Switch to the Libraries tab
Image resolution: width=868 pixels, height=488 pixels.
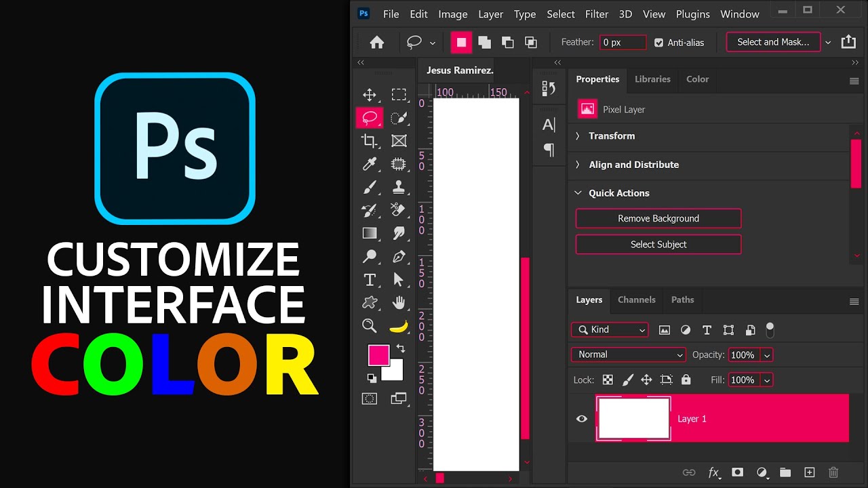pyautogui.click(x=652, y=79)
